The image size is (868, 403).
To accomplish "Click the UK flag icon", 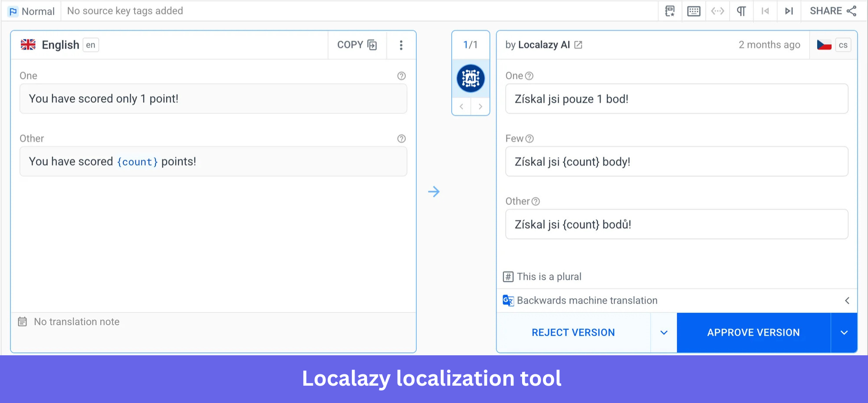I will [x=28, y=45].
